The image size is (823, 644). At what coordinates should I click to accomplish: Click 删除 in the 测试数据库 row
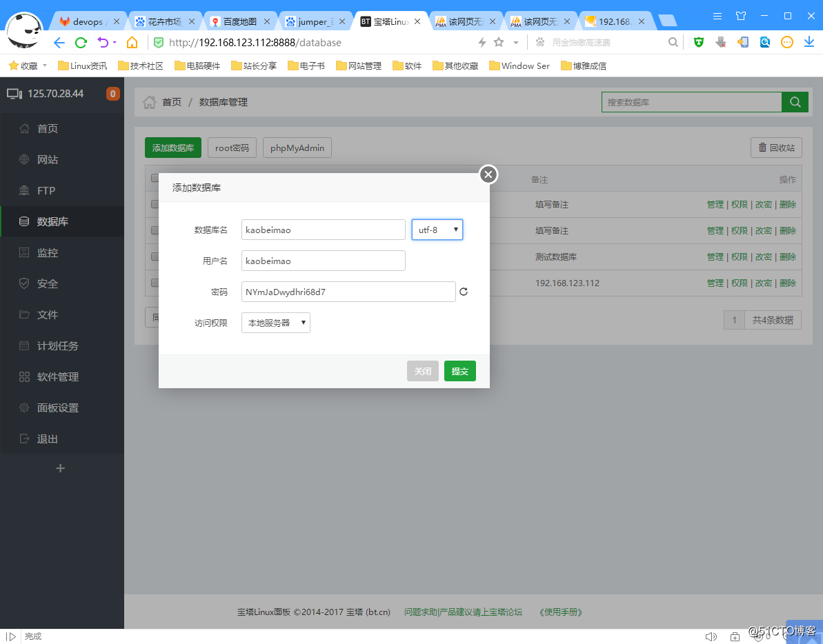coord(788,257)
